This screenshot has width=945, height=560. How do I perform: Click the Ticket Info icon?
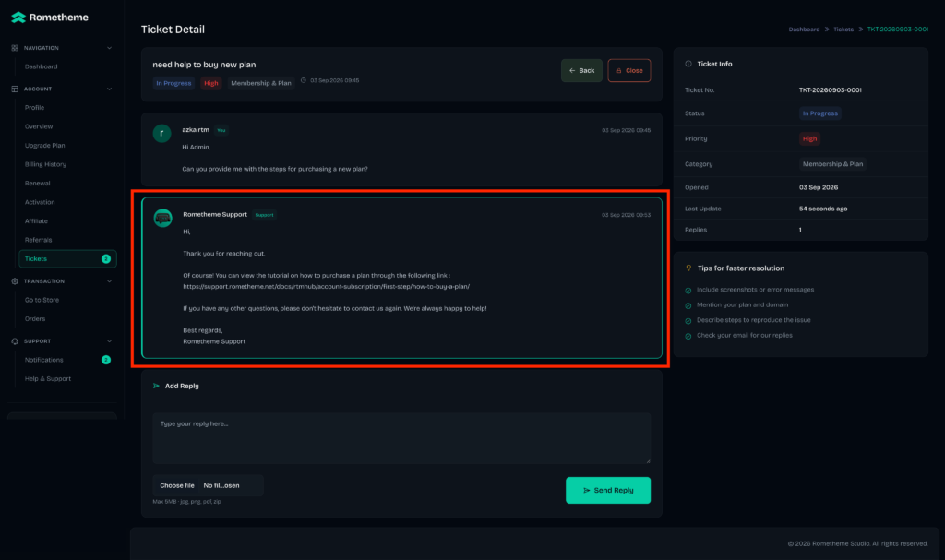pos(688,64)
